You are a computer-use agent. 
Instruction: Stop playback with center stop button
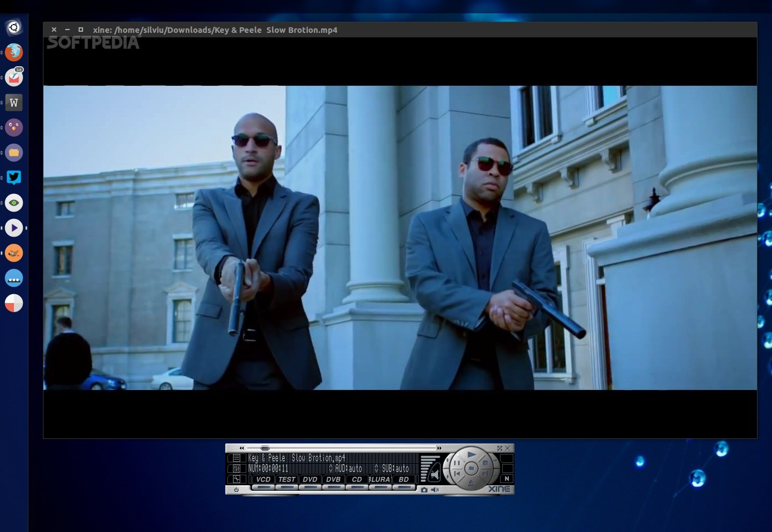472,468
